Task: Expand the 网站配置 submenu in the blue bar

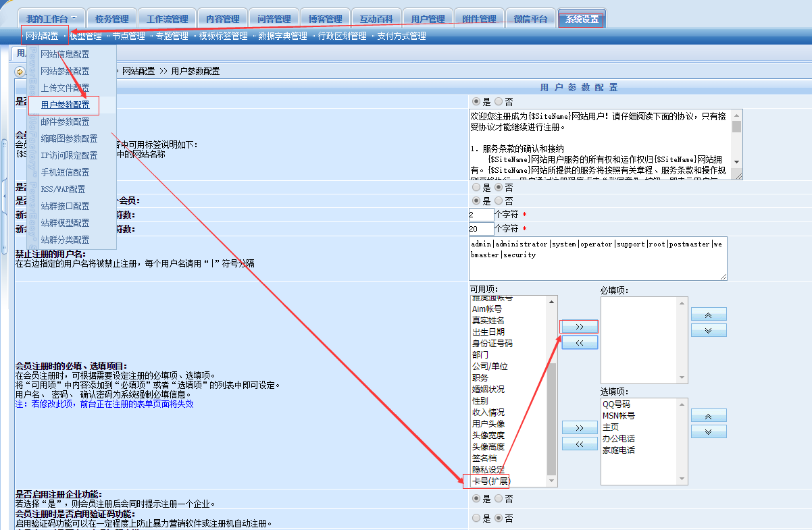Action: pyautogui.click(x=42, y=36)
